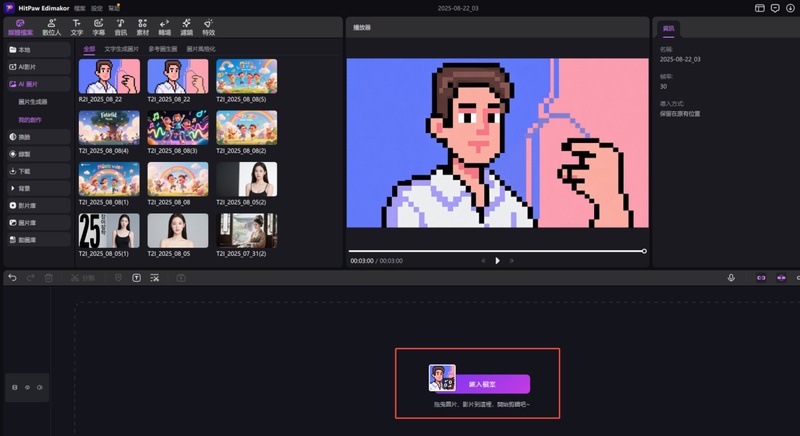Toggle track visibility eye icon
800x436 pixels.
click(x=27, y=388)
